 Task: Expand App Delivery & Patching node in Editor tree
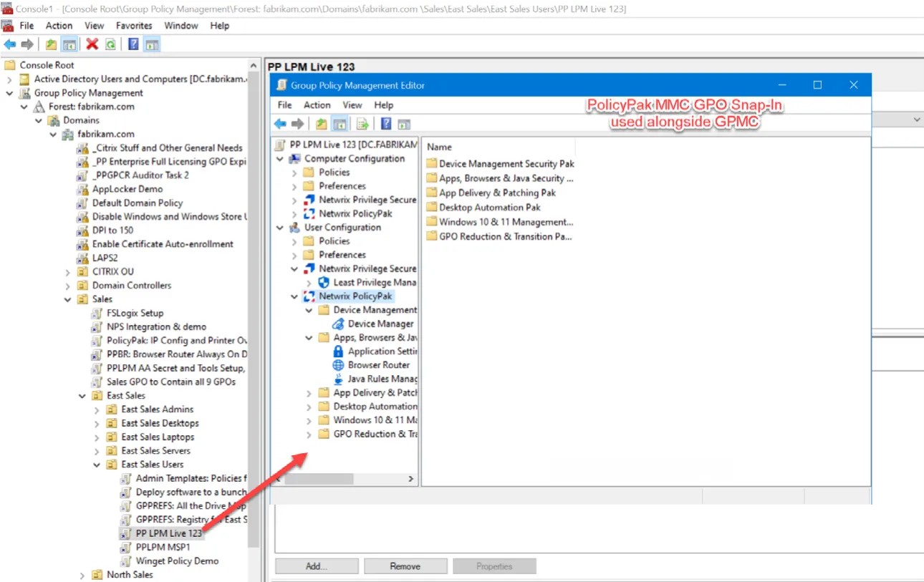tap(309, 393)
